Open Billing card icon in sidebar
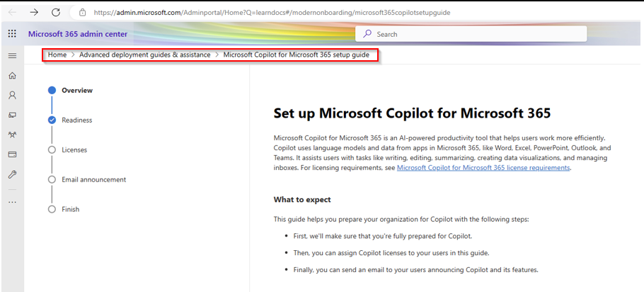The width and height of the screenshot is (644, 292). pos(12,155)
